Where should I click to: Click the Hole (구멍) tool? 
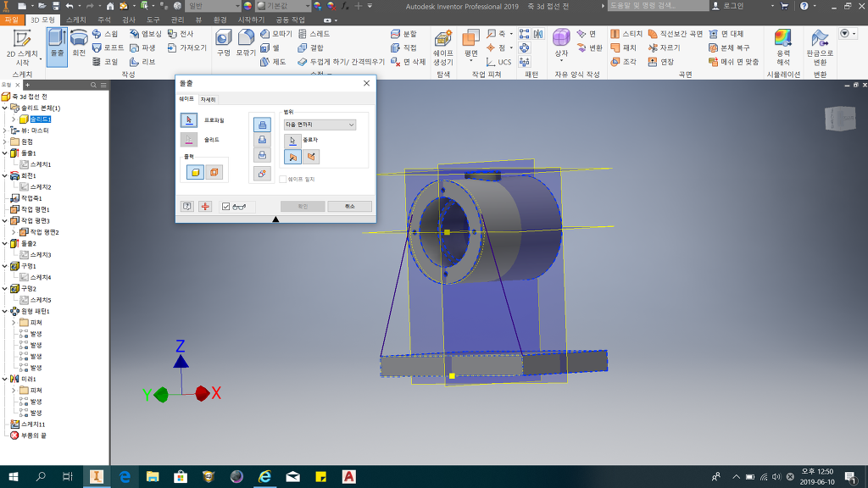point(223,42)
